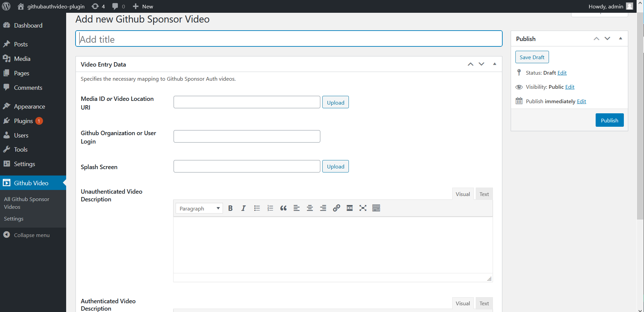Switch Unauthenticated description to Visual tab
This screenshot has height=312, width=644.
(463, 194)
